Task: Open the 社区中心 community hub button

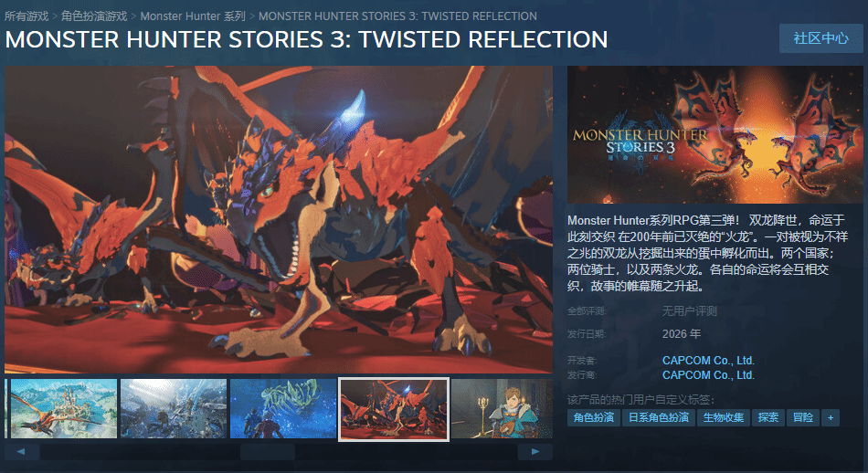Action: click(820, 38)
